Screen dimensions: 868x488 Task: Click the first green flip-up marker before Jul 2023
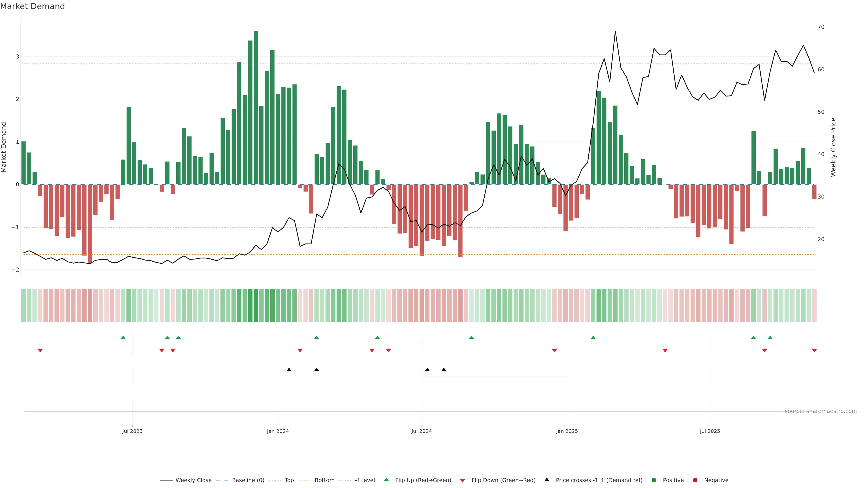pos(123,338)
